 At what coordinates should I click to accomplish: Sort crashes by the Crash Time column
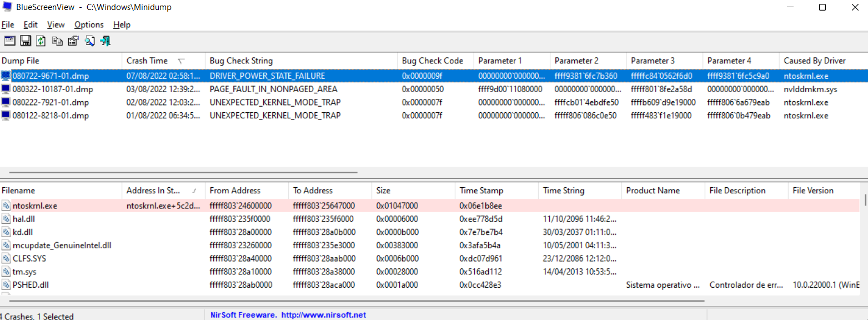[x=147, y=61]
